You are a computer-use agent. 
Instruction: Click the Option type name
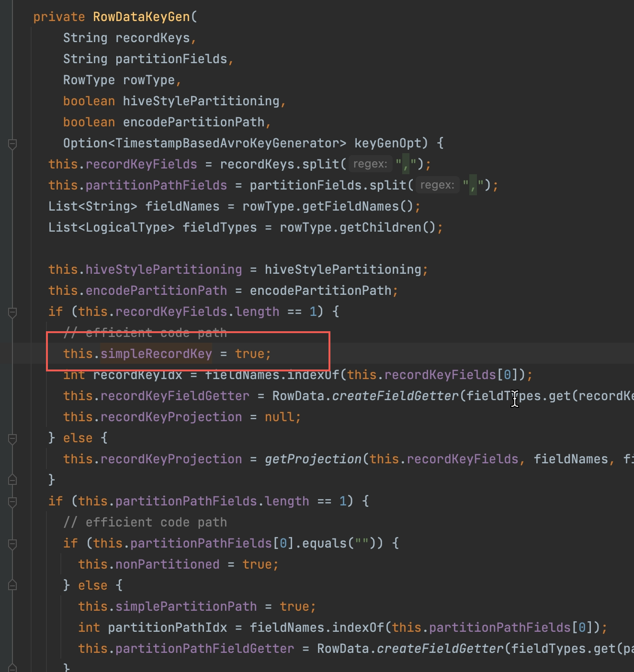[x=85, y=143]
